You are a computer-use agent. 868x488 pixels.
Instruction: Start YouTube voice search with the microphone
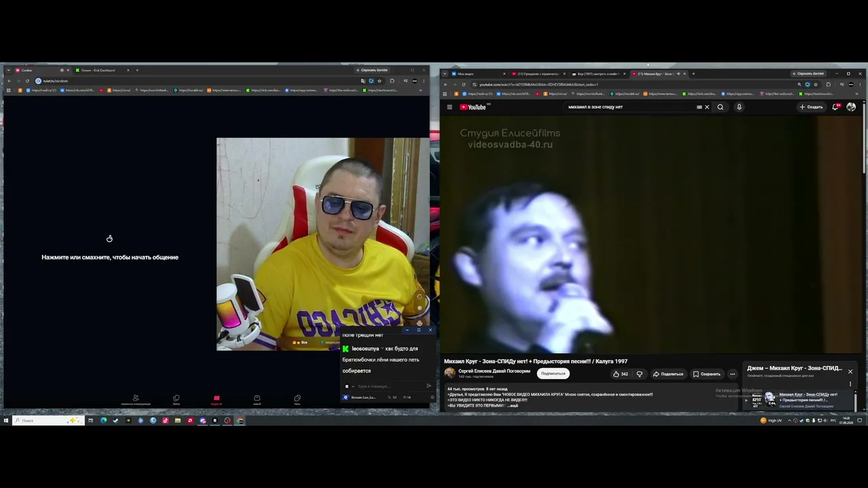pyautogui.click(x=739, y=107)
